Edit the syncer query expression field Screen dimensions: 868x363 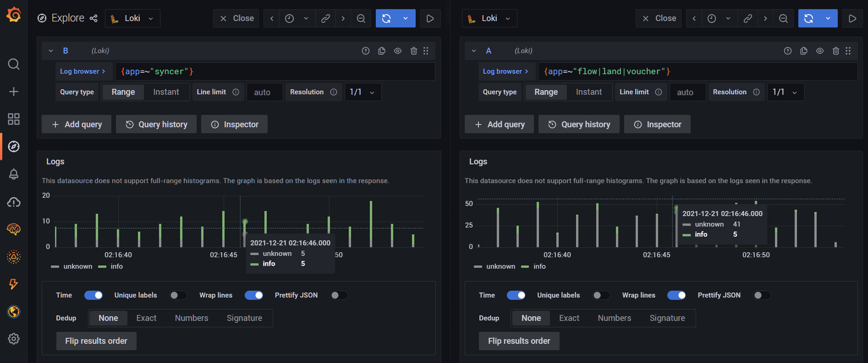coord(275,71)
